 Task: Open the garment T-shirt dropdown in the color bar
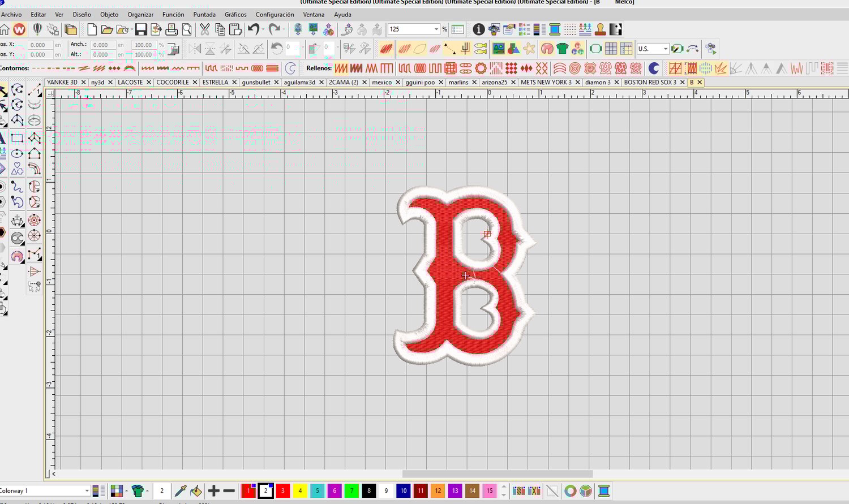click(147, 491)
